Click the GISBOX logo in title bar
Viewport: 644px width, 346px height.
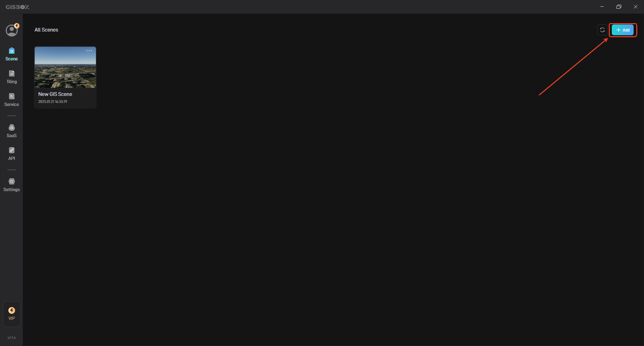tap(17, 7)
